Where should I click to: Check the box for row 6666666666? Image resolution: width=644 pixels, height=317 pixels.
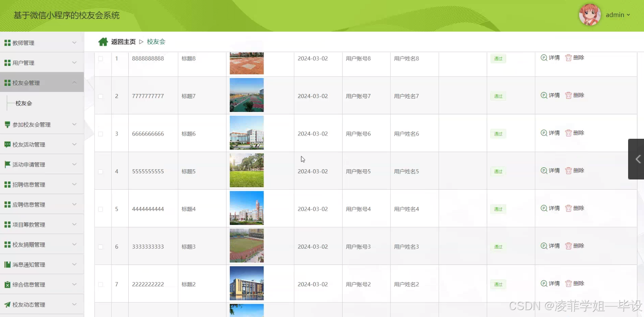coord(101,134)
